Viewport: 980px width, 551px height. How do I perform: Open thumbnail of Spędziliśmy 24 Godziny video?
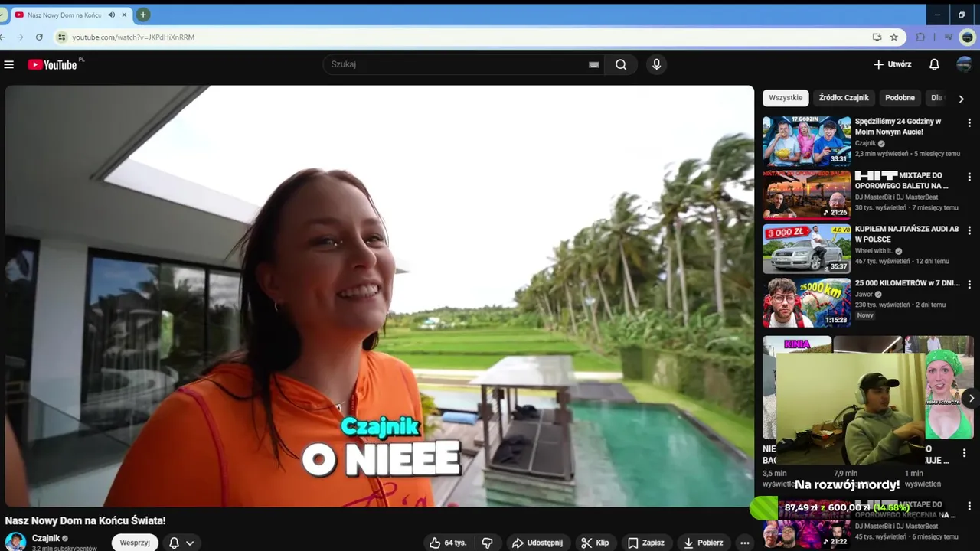point(806,141)
